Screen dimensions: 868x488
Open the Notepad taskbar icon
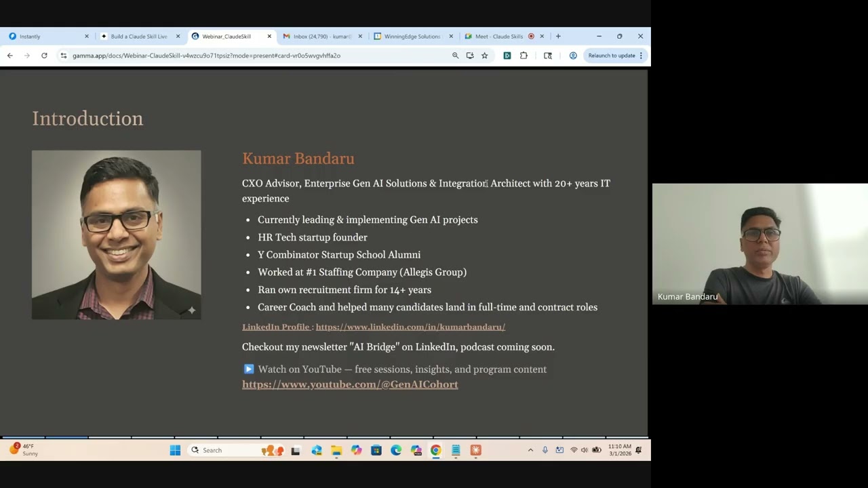point(456,450)
